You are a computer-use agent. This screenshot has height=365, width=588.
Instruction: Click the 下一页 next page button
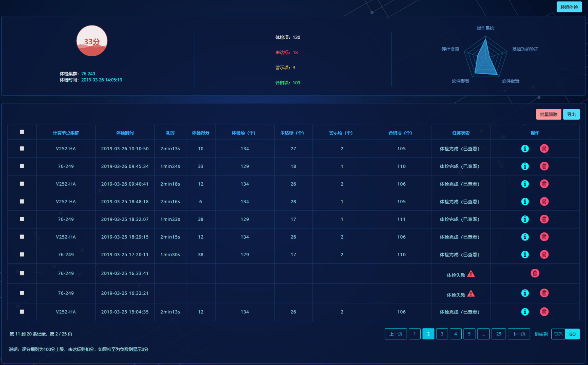click(519, 334)
